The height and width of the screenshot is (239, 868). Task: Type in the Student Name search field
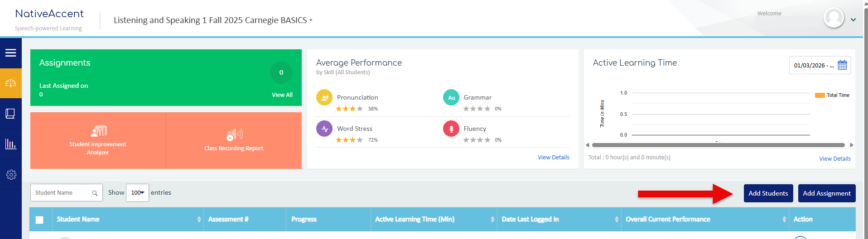[x=61, y=193]
